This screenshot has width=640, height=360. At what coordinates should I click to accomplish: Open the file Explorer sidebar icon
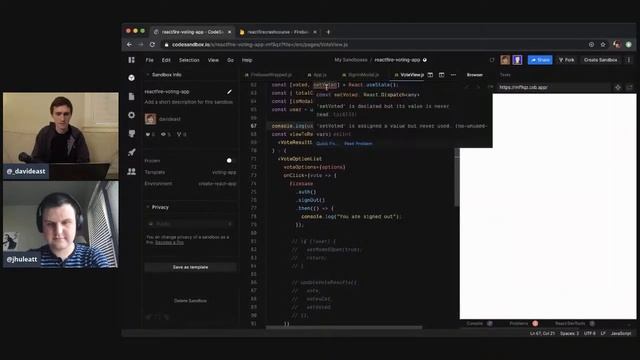[x=131, y=96]
